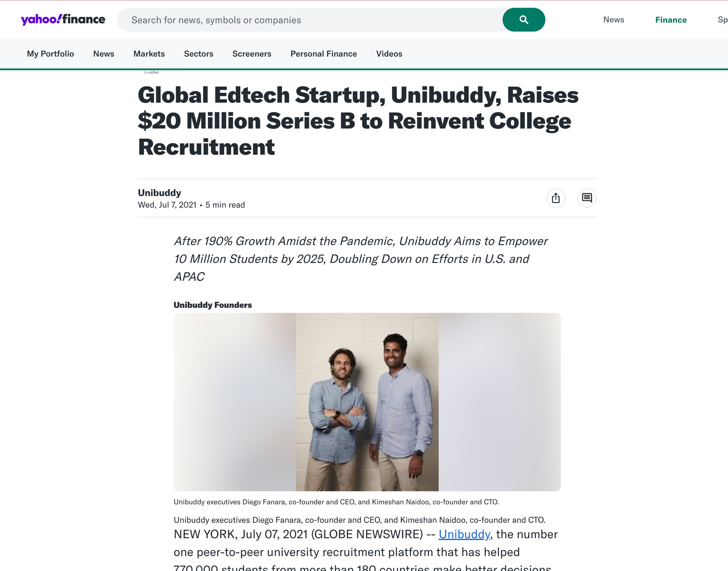Screen dimensions: 728x571
Task: Open the Unibuddy founders photo
Action: point(367,402)
